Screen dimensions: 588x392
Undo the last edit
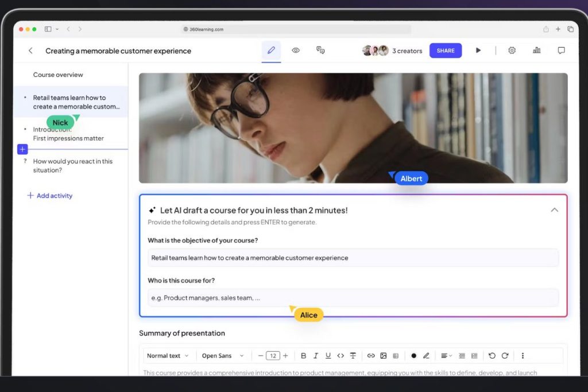tap(492, 356)
